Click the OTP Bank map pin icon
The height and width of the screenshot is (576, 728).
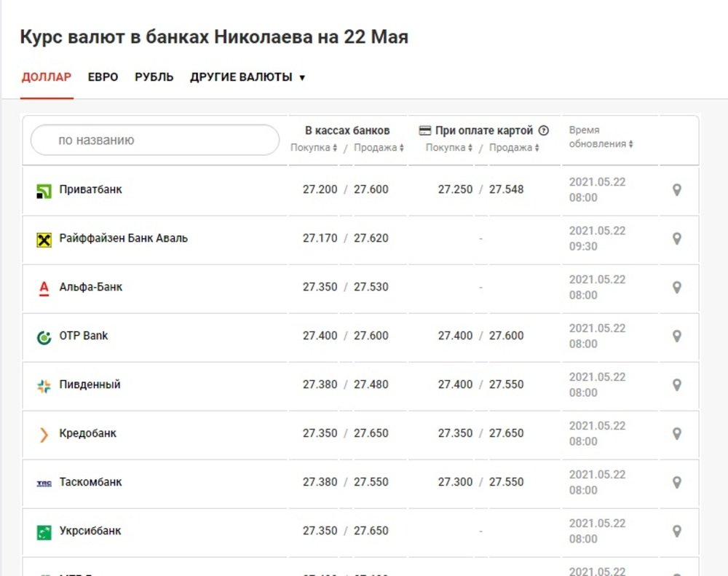tap(677, 336)
